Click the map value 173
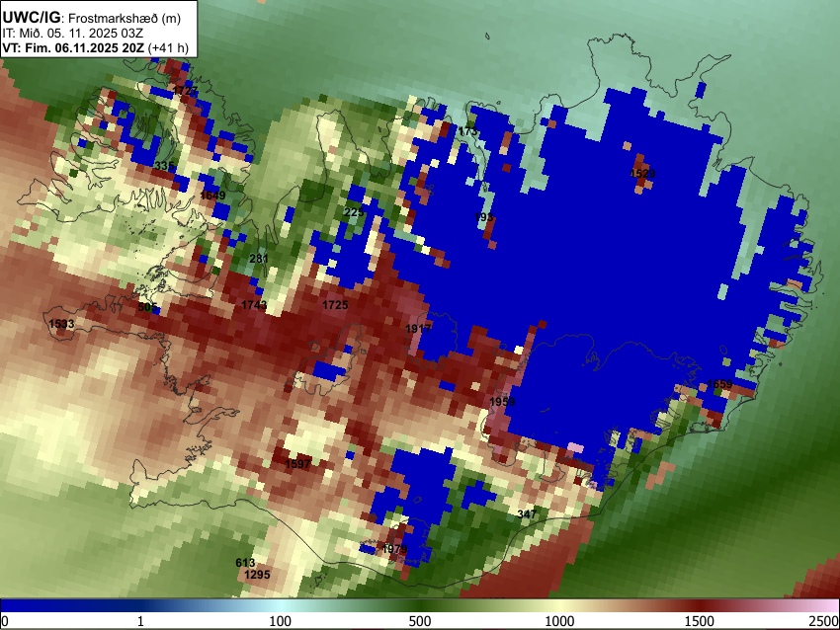 pyautogui.click(x=468, y=131)
